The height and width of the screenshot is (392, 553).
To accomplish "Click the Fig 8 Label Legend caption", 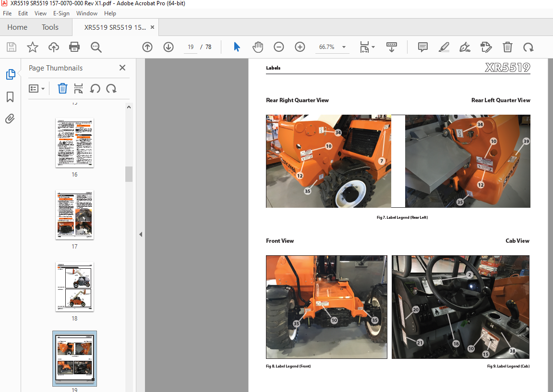I will (288, 366).
